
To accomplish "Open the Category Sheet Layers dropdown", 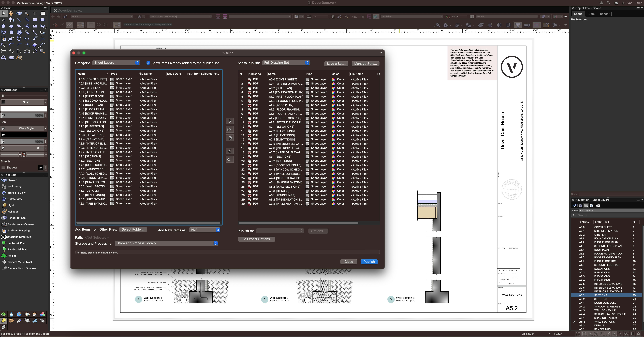I will [x=116, y=63].
